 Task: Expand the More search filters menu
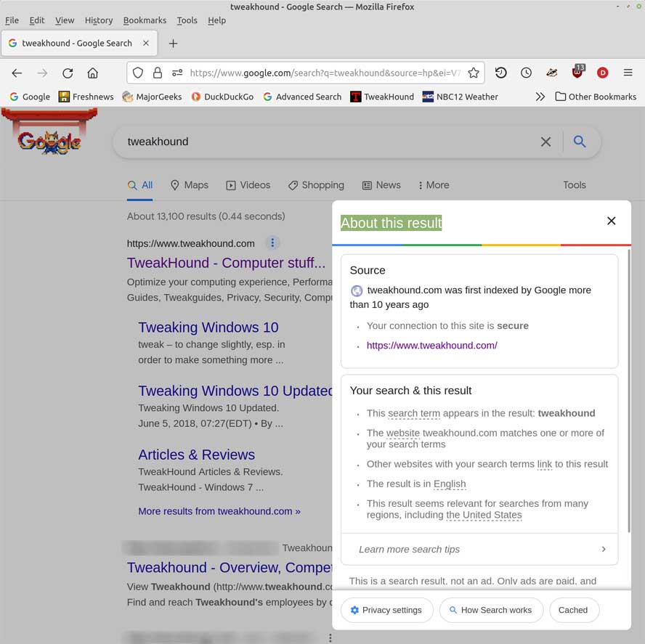point(434,185)
